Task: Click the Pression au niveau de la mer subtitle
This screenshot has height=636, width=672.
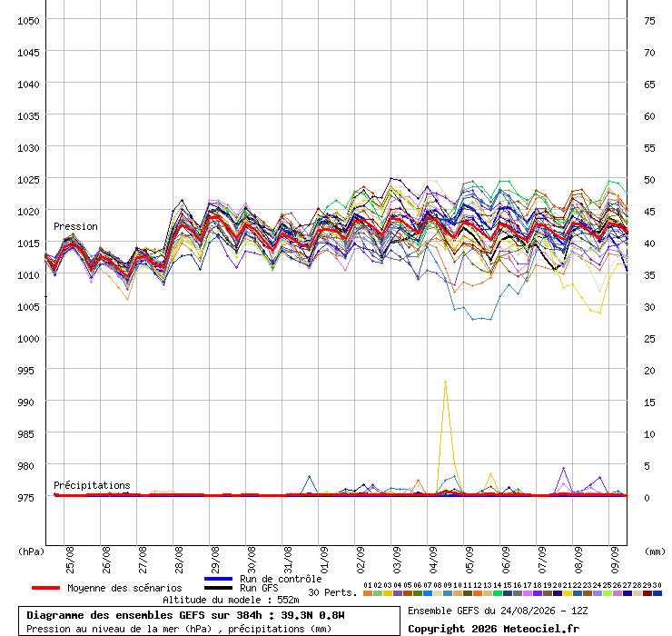Action: coord(179,629)
